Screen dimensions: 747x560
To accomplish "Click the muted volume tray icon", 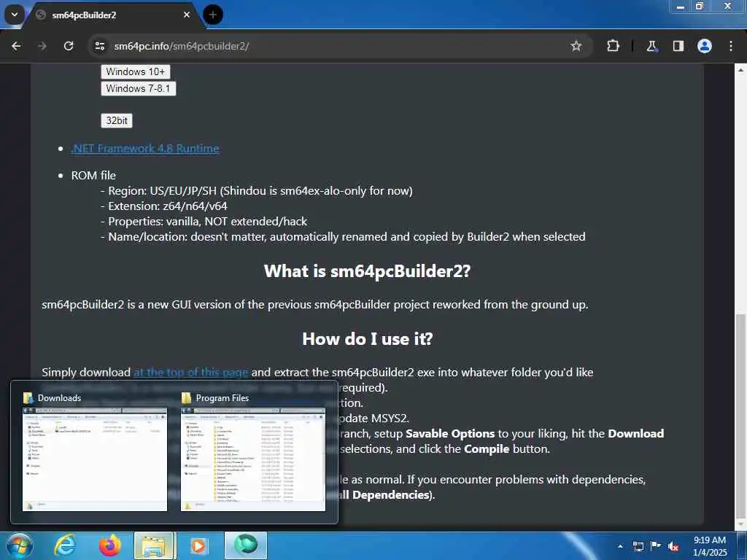I will tap(673, 547).
